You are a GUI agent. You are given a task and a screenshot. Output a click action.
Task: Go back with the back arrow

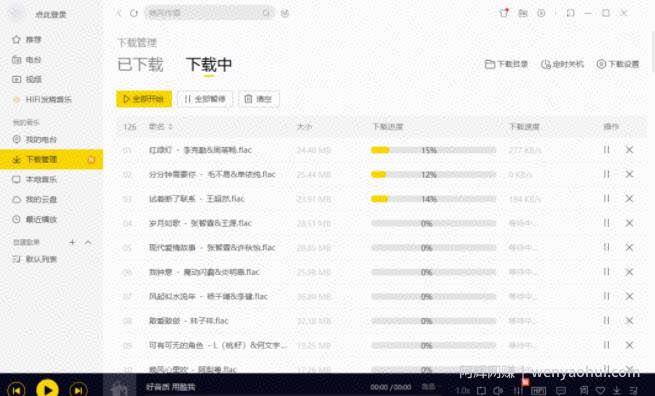coord(119,13)
